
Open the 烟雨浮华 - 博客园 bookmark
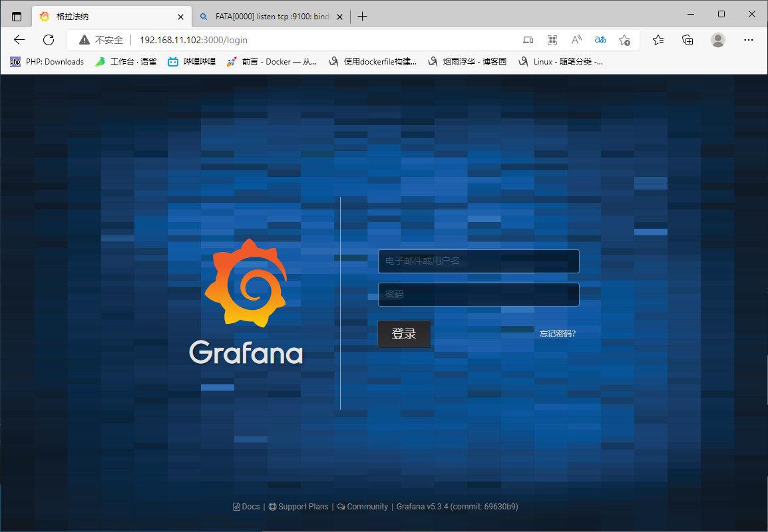tap(467, 62)
